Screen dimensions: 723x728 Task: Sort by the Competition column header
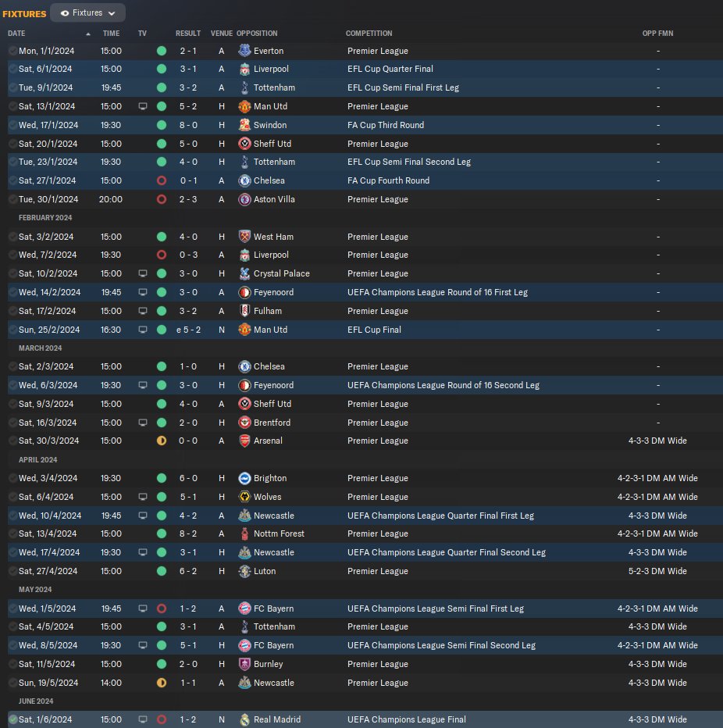(369, 34)
